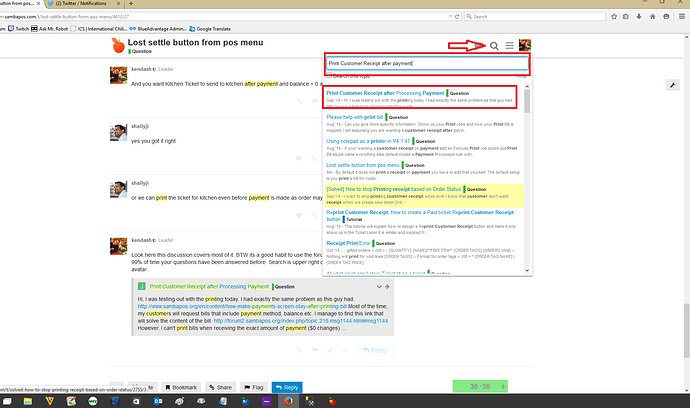Viewport: 690px width, 408px height.
Task: Open the result Lost settle button from pos menu
Action: 363,165
